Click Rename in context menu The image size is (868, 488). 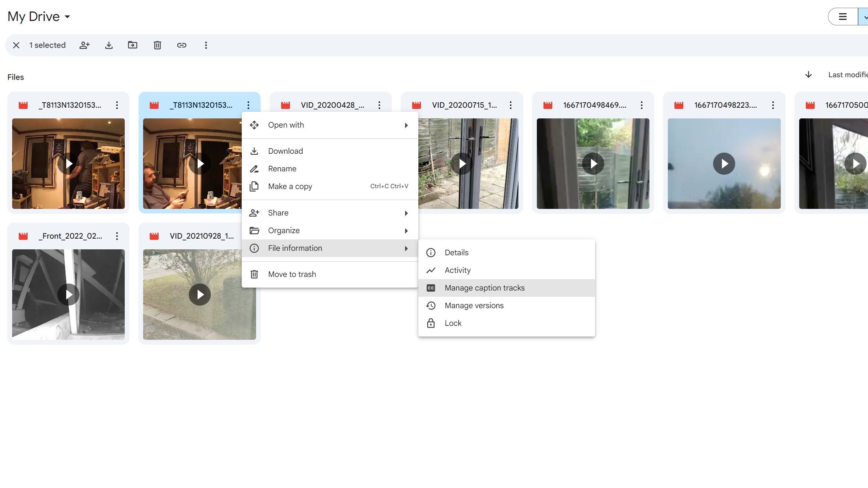pyautogui.click(x=282, y=168)
